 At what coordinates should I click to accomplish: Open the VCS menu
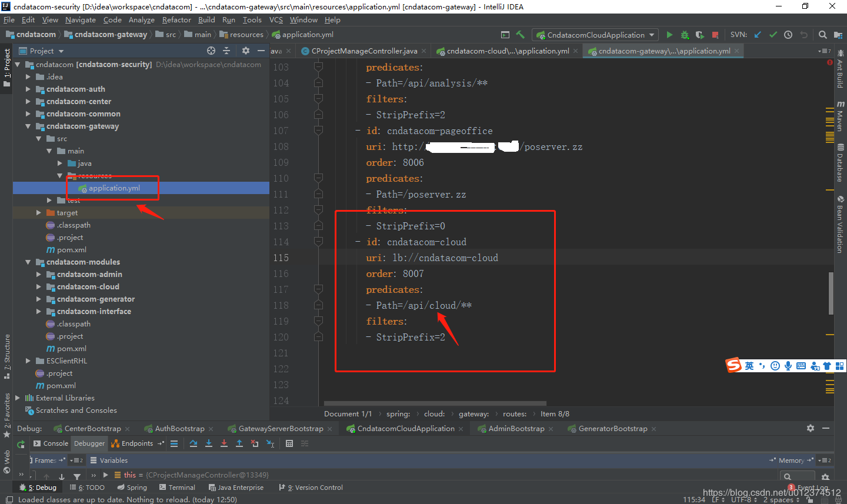pos(276,19)
